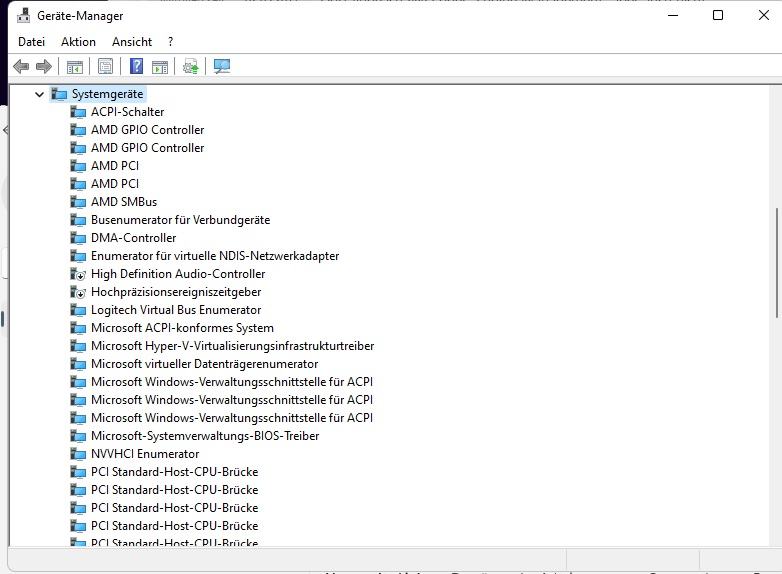Viewport: 782px width, 574px height.
Task: Select Logitech Virtual Bus Enumerator
Action: (176, 310)
